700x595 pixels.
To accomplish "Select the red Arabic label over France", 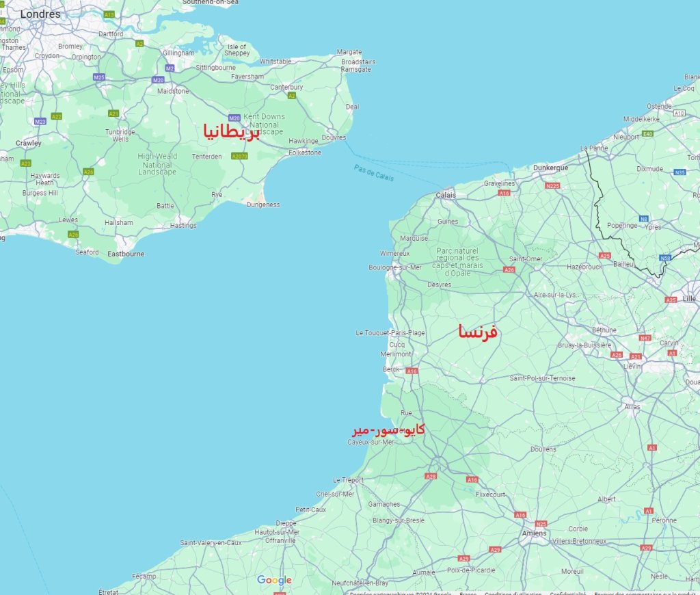I will click(x=478, y=332).
